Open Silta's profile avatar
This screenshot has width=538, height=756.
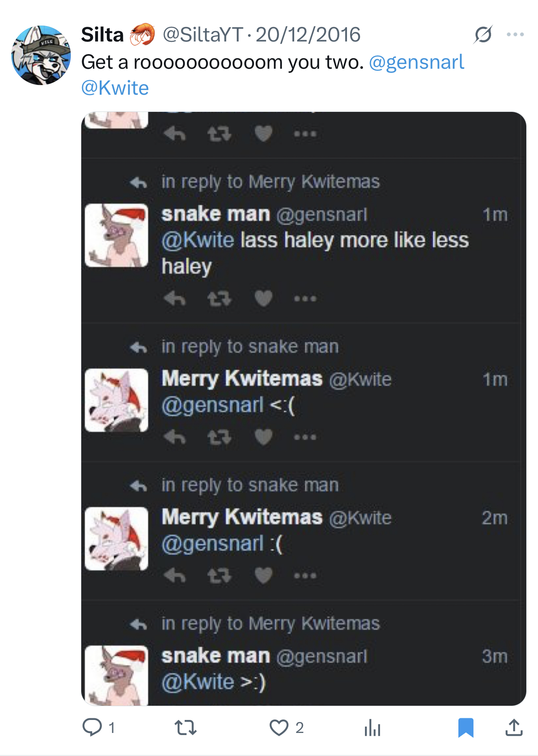(41, 55)
